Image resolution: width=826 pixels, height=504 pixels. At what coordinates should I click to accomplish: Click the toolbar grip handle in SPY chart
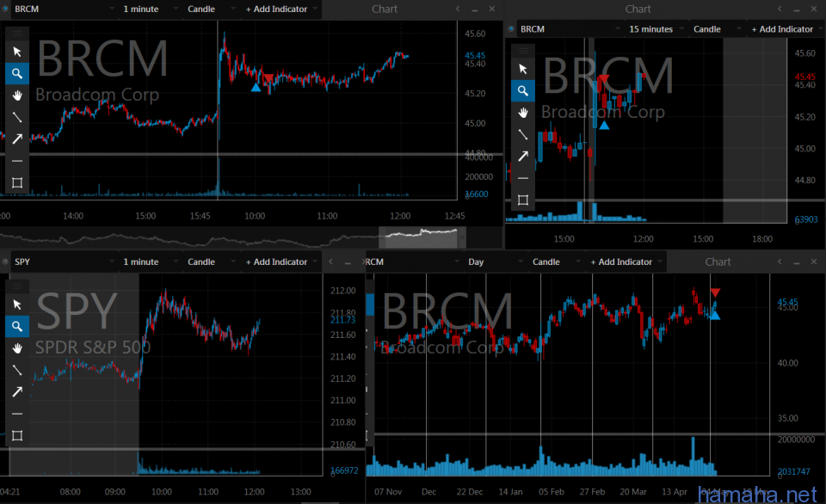17,286
